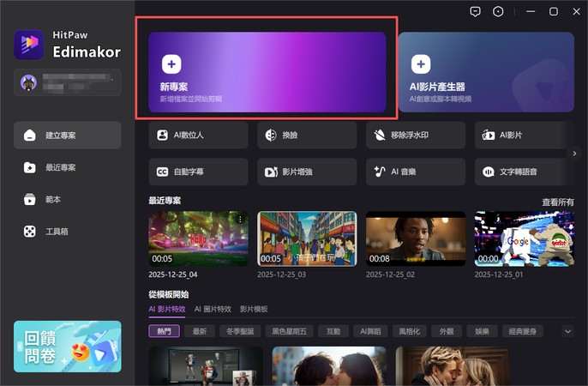Select the 經典變身 filter chip

[x=522, y=331]
